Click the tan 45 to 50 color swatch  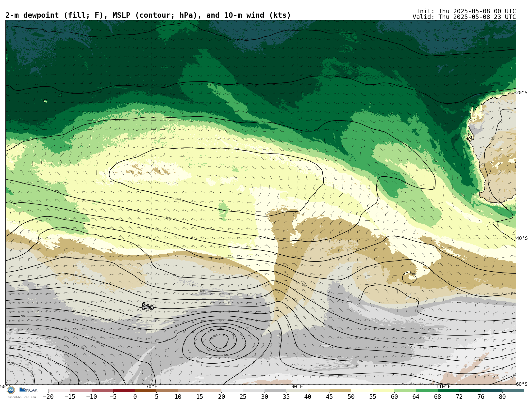tap(340, 391)
